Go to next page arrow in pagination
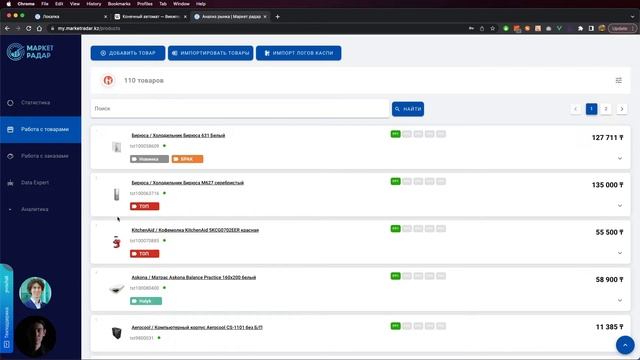Viewport: 640px width, 360px height. tap(622, 109)
